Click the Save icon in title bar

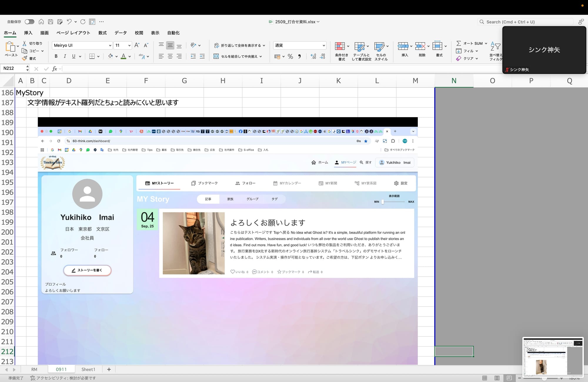51,22
